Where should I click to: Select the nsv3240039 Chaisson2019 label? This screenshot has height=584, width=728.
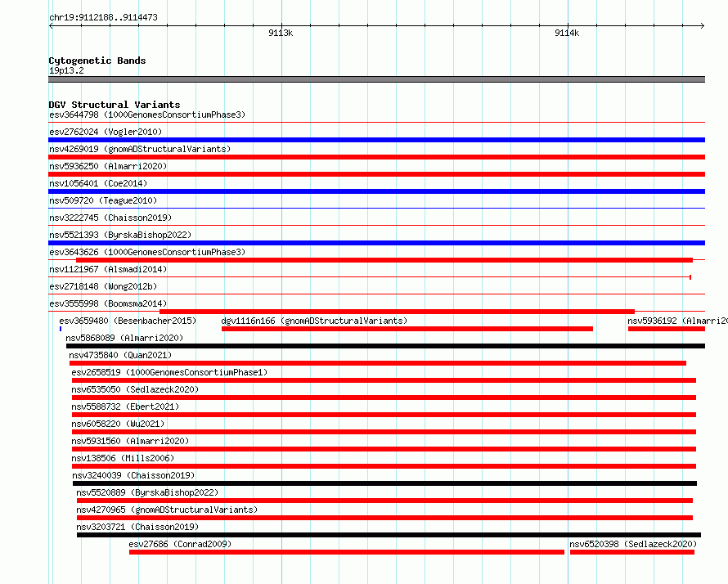(x=133, y=475)
